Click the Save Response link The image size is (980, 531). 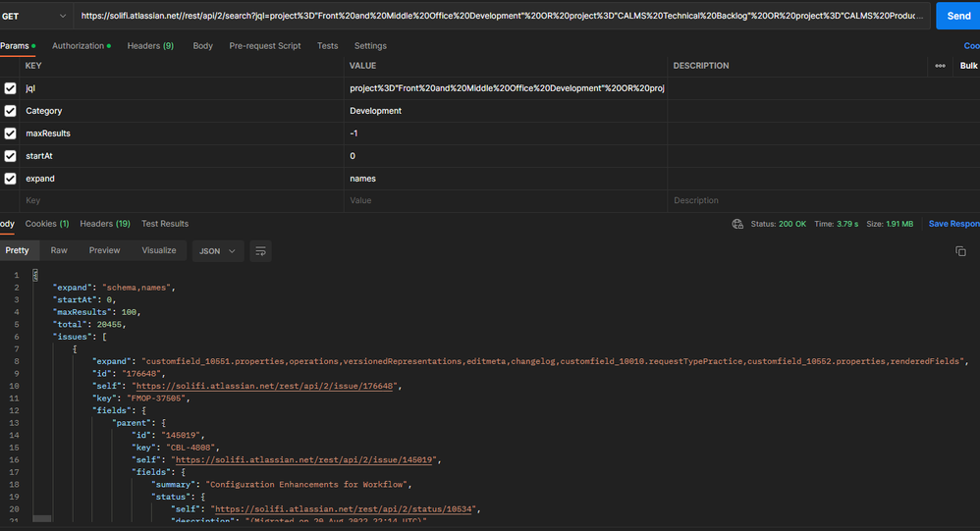953,224
